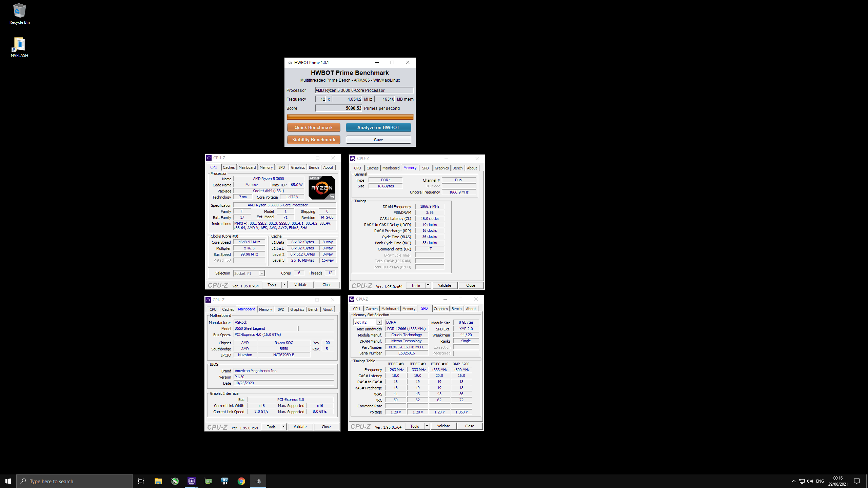The image size is (868, 488).
Task: Click part number BL8G32C16U4B.M8FE
Action: [407, 347]
